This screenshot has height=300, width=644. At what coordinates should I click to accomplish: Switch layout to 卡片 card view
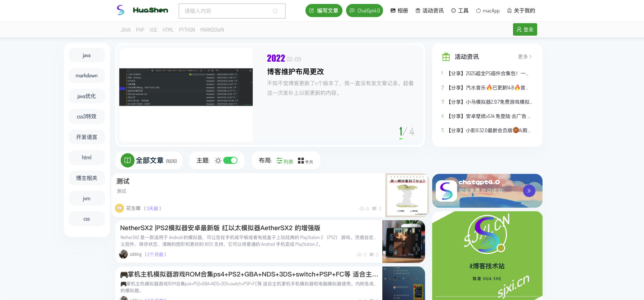coord(305,161)
